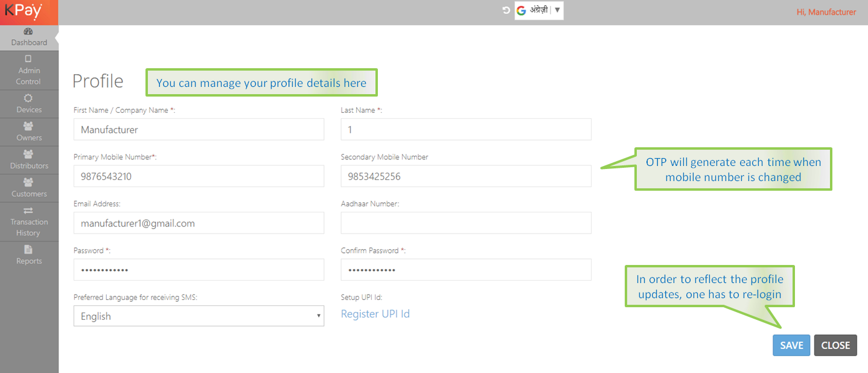Click the Transaction History arrows icon
The width and height of the screenshot is (868, 373).
click(x=28, y=211)
